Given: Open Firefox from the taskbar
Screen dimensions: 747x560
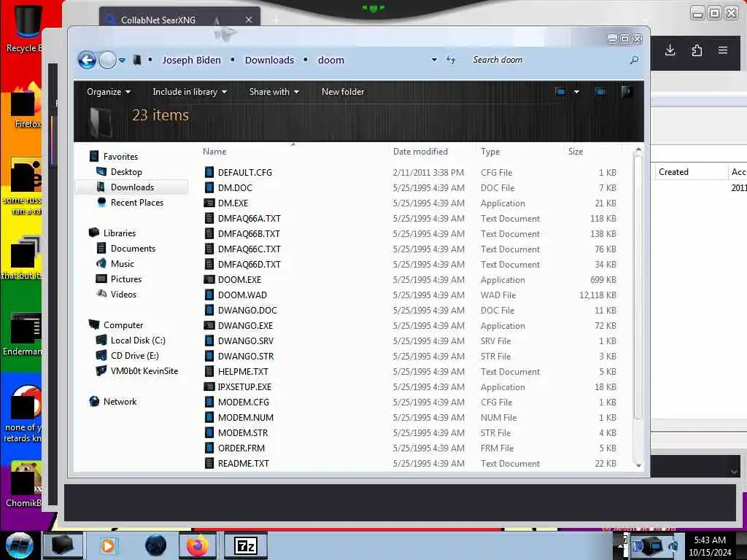Looking at the screenshot, I should point(197,545).
